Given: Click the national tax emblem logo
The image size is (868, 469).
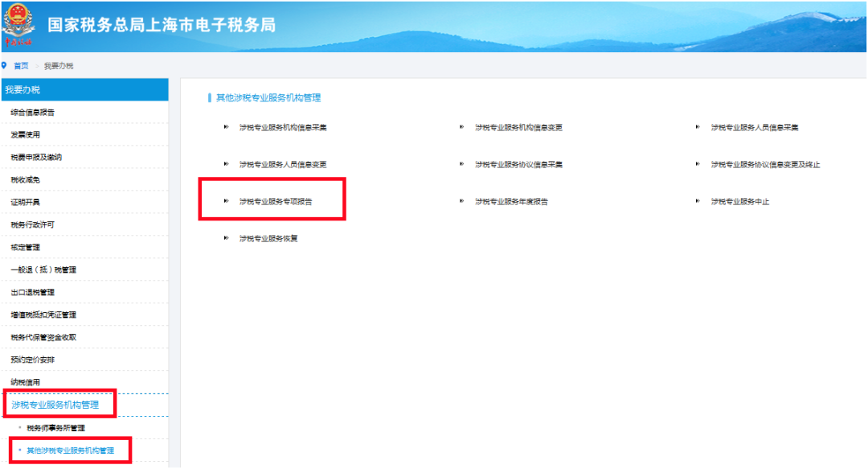Looking at the screenshot, I should (18, 26).
